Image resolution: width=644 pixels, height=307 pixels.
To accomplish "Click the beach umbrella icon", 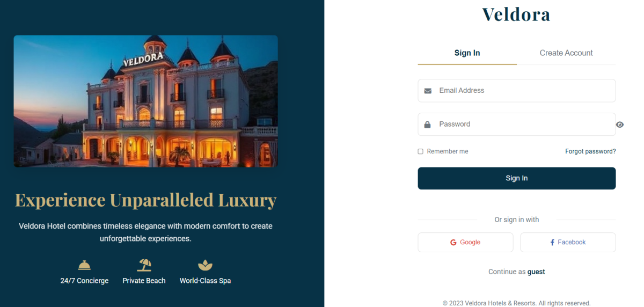I will coord(144,265).
